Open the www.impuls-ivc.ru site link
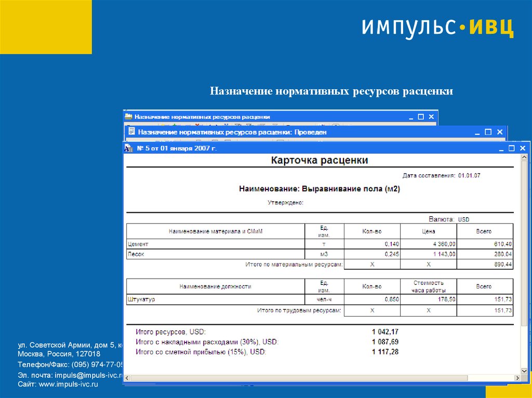Screen dimensions: 532x398 click(x=68, y=385)
